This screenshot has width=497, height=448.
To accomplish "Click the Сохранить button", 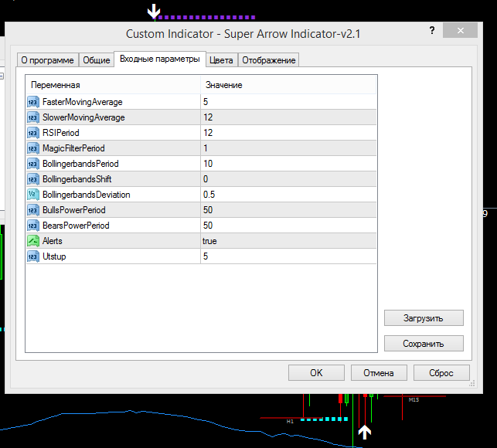I will coord(424,344).
